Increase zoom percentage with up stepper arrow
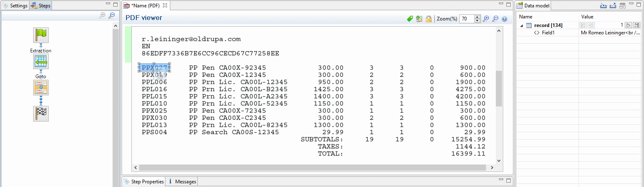 pos(477,17)
